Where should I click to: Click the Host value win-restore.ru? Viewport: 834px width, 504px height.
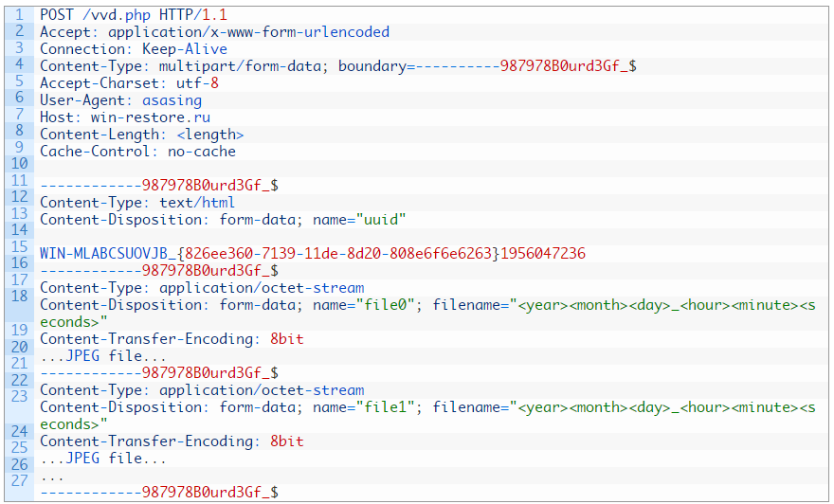150,117
